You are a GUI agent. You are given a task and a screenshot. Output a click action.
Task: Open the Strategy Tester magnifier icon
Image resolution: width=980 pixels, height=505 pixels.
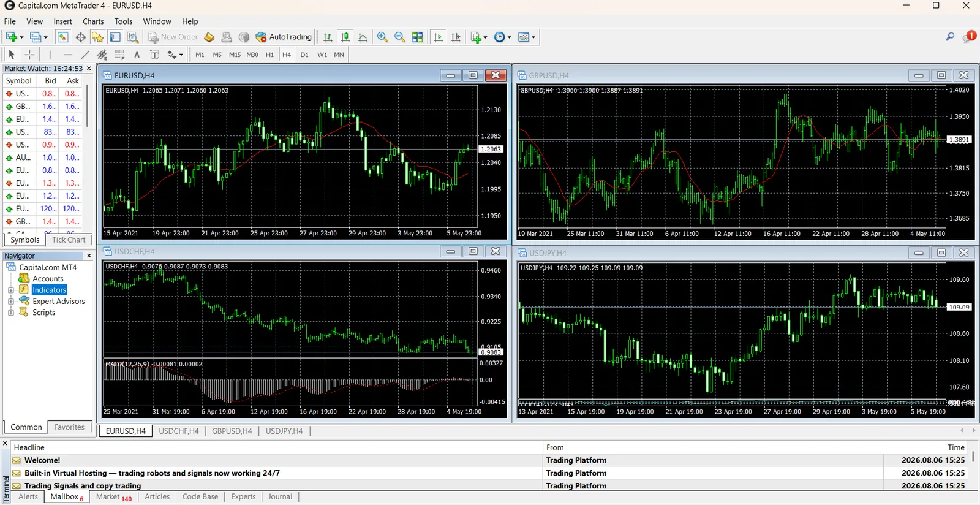click(132, 37)
